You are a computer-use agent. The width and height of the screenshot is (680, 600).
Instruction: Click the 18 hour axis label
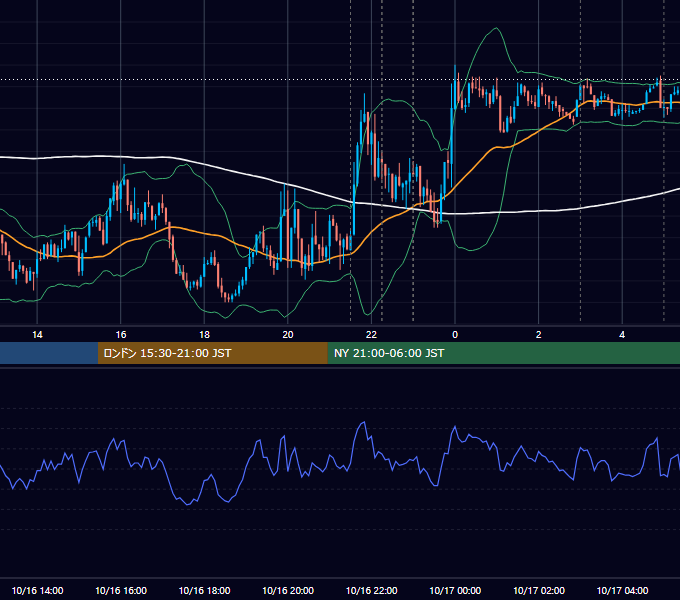click(x=204, y=335)
